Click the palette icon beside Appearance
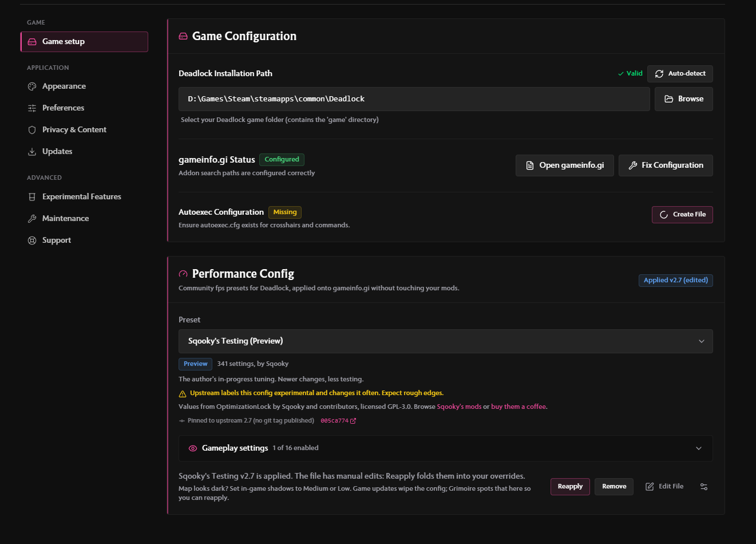 [32, 86]
